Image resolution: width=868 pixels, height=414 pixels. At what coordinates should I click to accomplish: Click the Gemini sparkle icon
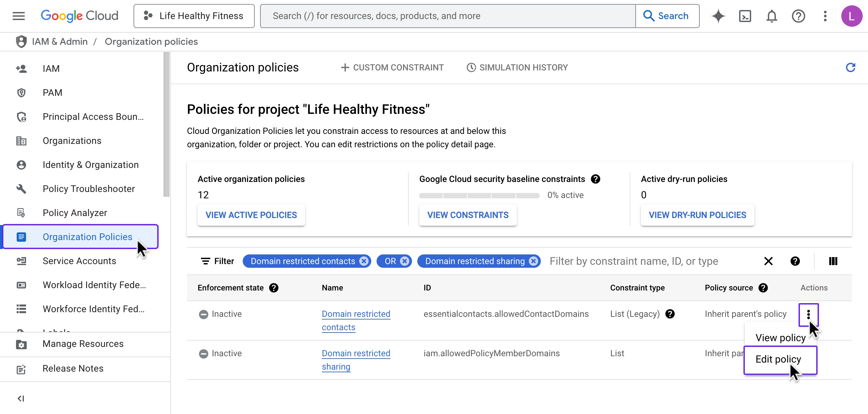[x=718, y=16]
